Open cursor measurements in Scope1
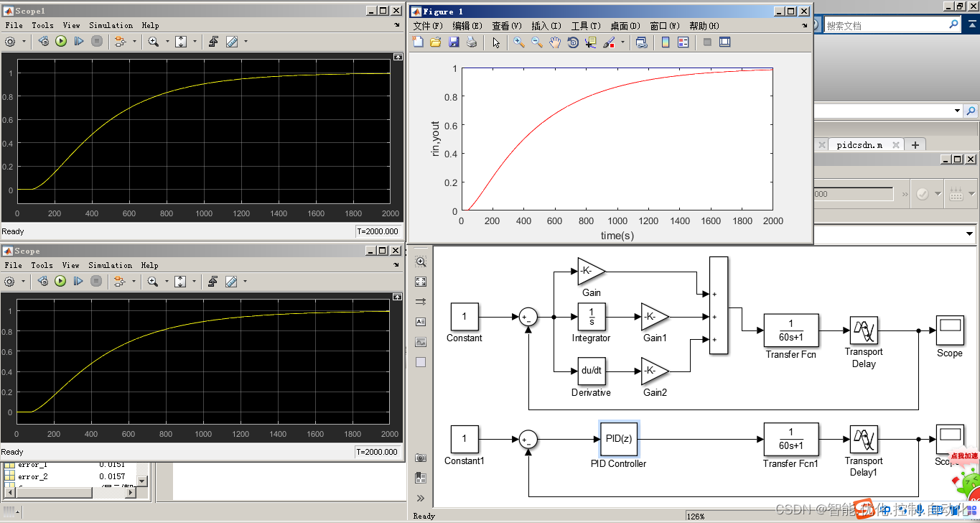Image resolution: width=980 pixels, height=523 pixels. click(231, 42)
